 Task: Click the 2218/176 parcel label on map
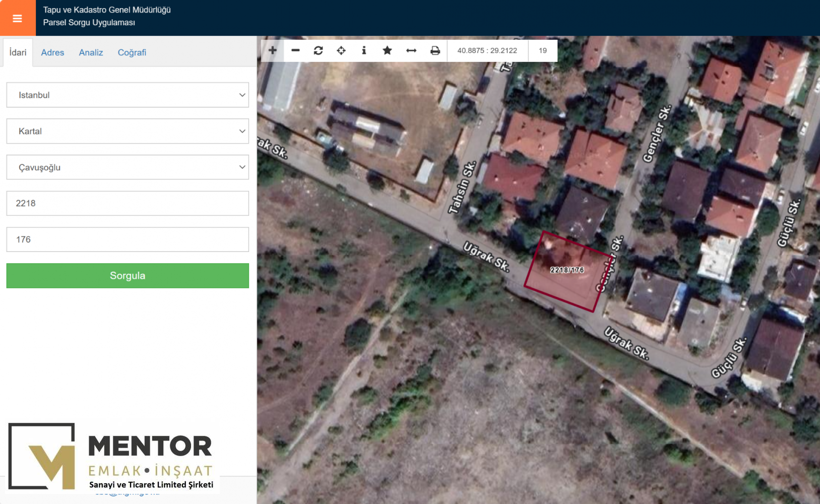coord(567,270)
